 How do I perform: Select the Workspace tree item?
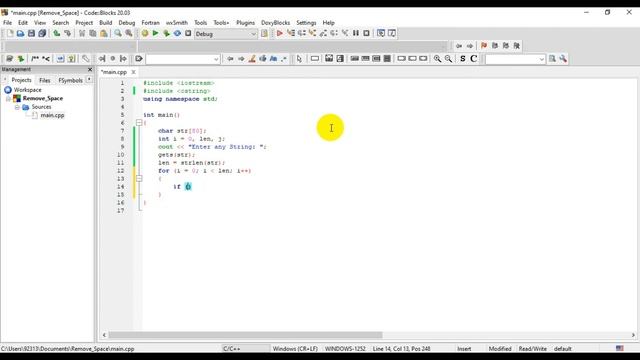(27, 90)
